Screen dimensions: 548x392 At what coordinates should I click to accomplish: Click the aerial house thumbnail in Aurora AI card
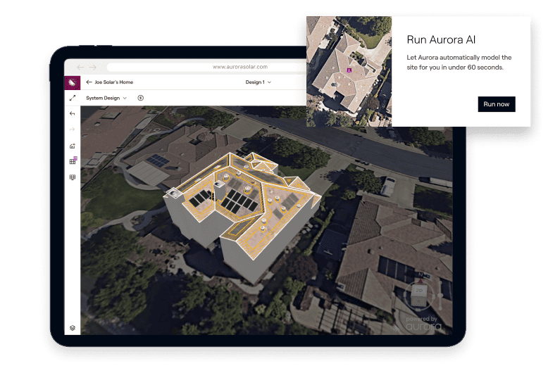tap(349, 71)
